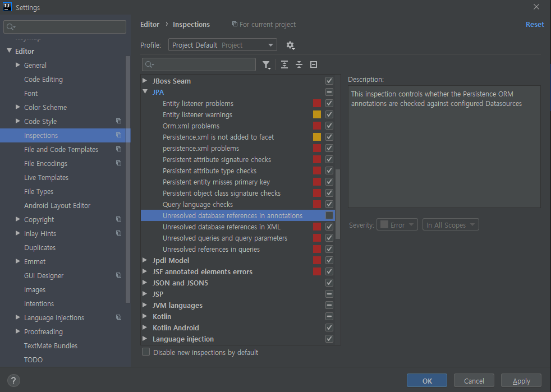Expand the General settings node
This screenshot has width=551, height=392.
(x=17, y=65)
